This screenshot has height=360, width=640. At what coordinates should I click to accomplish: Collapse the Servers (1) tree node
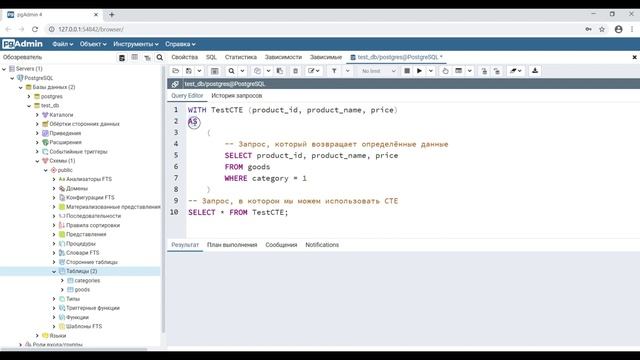pos(4,69)
